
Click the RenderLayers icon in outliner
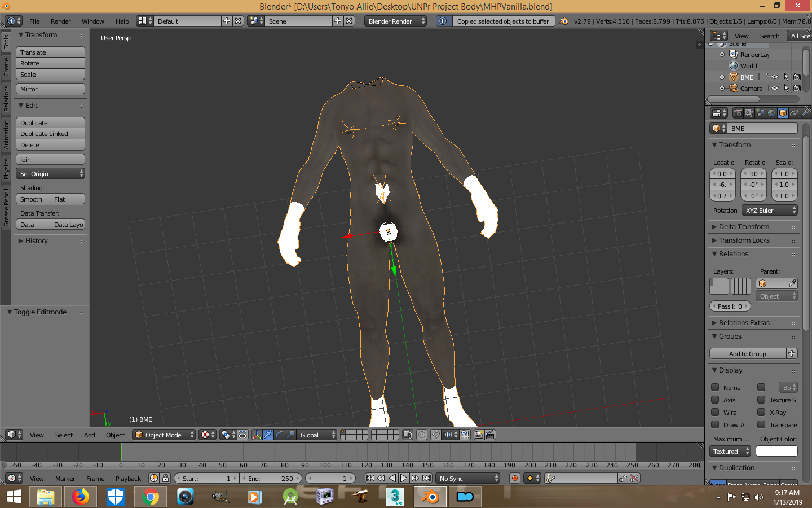(734, 55)
